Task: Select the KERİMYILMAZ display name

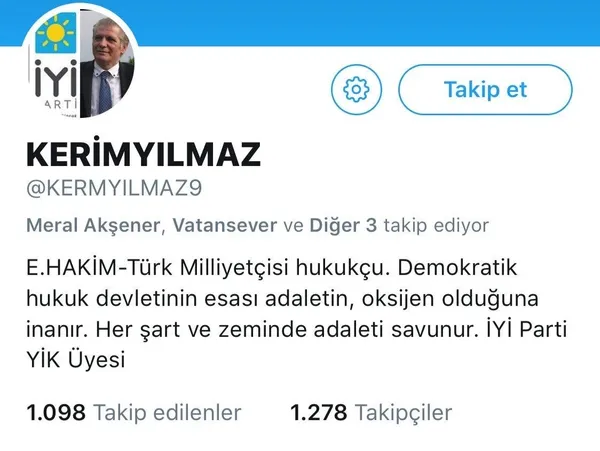Action: (x=143, y=153)
